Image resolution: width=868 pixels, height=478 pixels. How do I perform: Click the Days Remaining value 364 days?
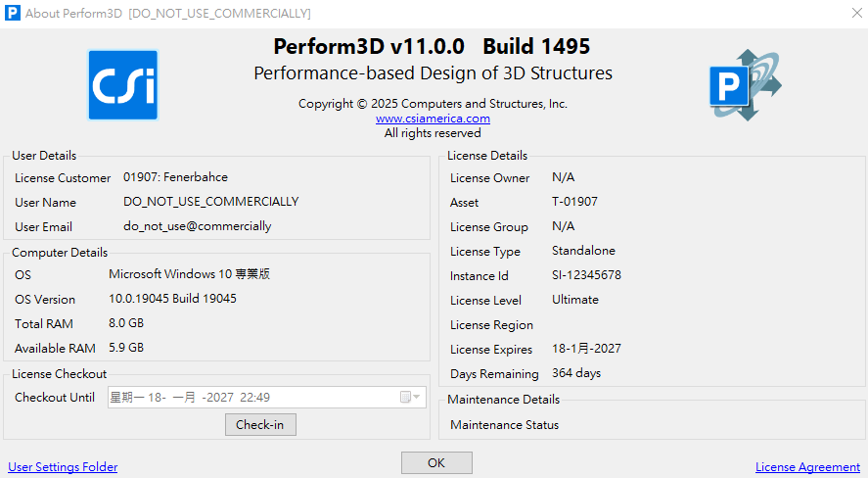click(576, 373)
